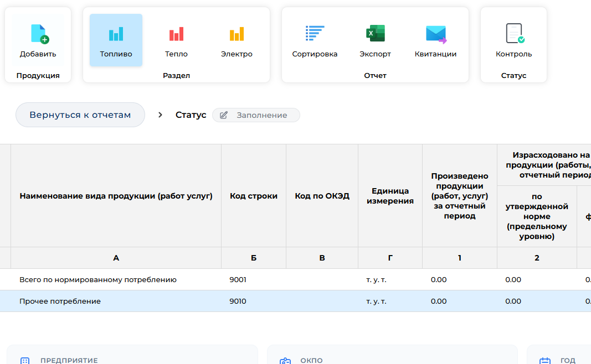Click Единица измерения column header
This screenshot has width=591, height=364.
click(x=390, y=196)
